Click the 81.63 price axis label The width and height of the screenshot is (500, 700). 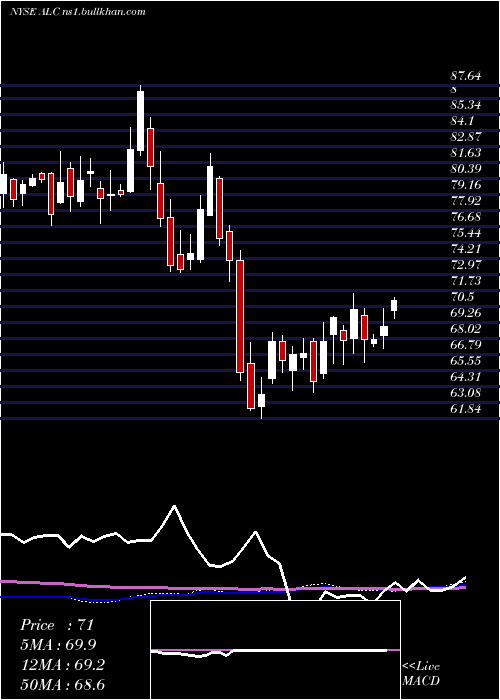[x=466, y=153]
